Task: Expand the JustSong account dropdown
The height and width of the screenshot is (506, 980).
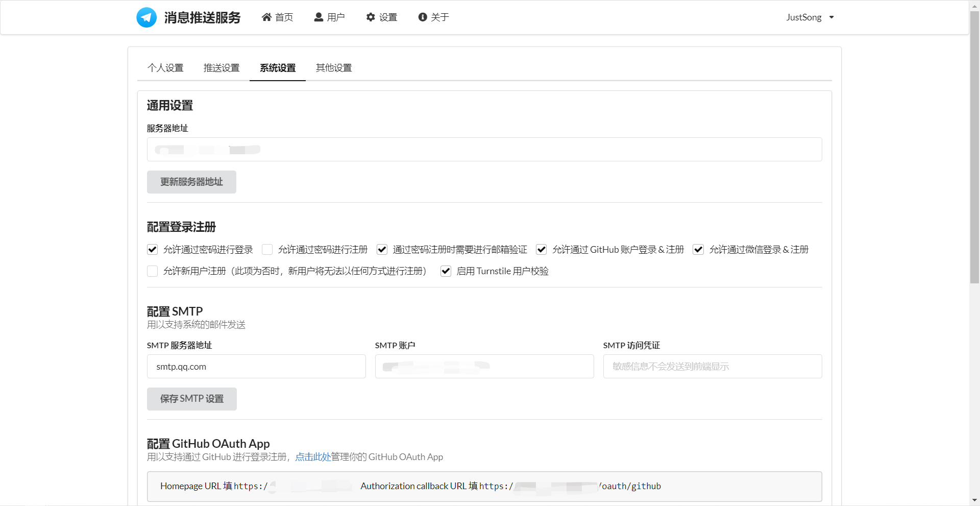Action: coord(810,17)
